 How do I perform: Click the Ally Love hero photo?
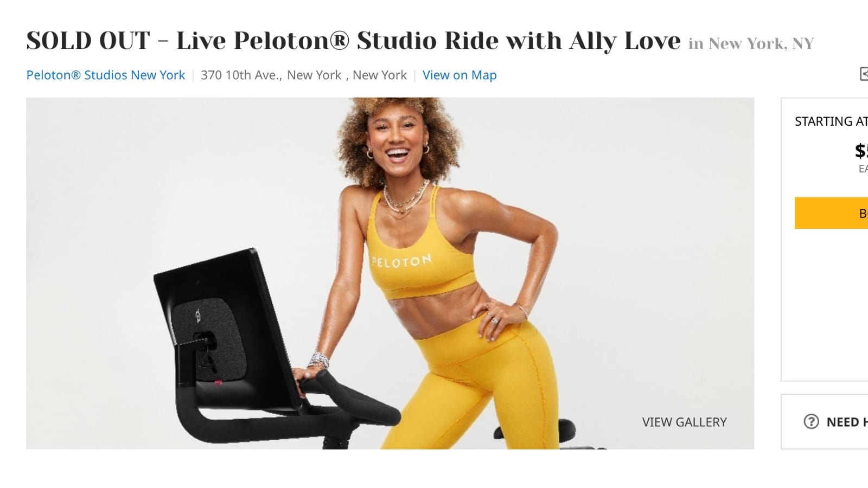tap(390, 273)
